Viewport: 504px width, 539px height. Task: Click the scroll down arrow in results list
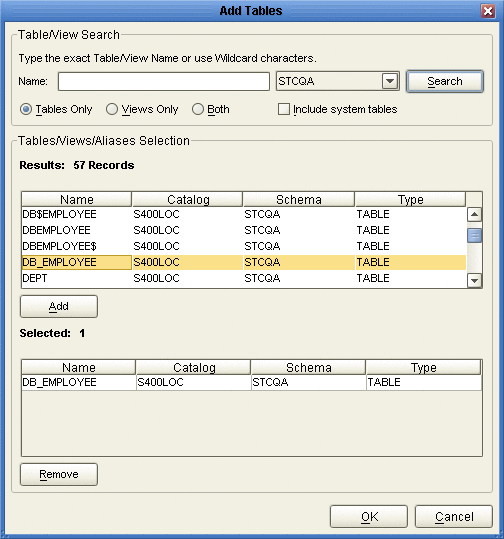tap(474, 280)
